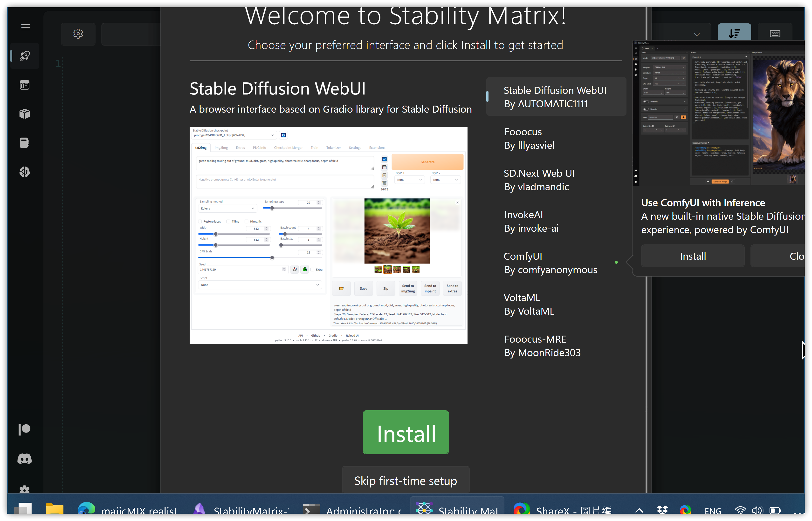Click the Stable Diffusion WebUI preview image
This screenshot has height=521, width=812.
pos(328,235)
